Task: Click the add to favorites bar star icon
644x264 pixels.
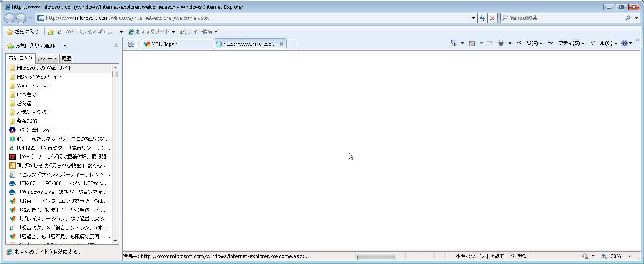Action: click(x=51, y=32)
